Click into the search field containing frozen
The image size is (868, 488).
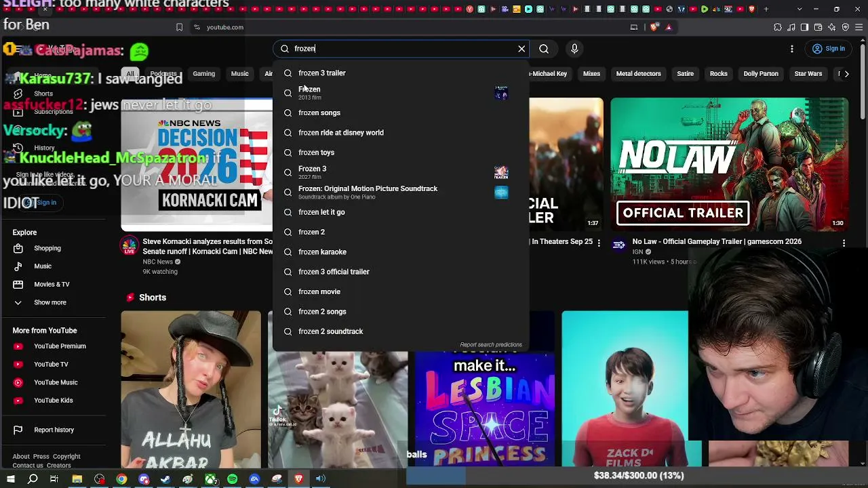[401, 49]
